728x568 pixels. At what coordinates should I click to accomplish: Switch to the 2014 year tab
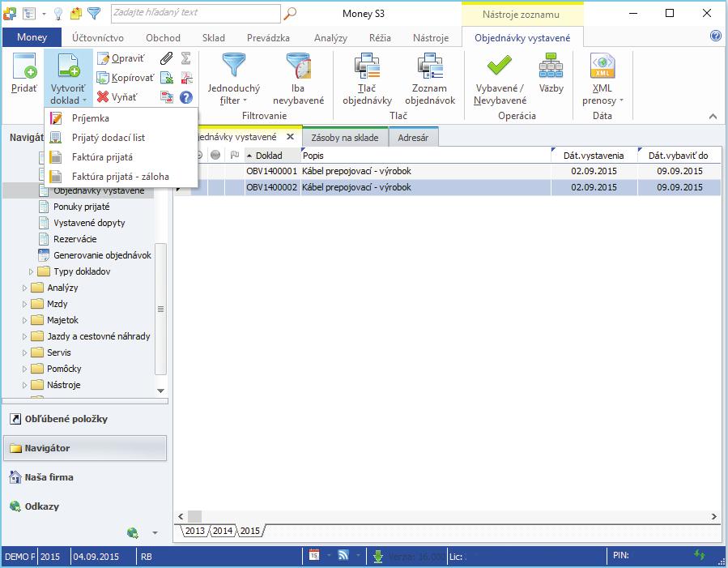pos(223,531)
